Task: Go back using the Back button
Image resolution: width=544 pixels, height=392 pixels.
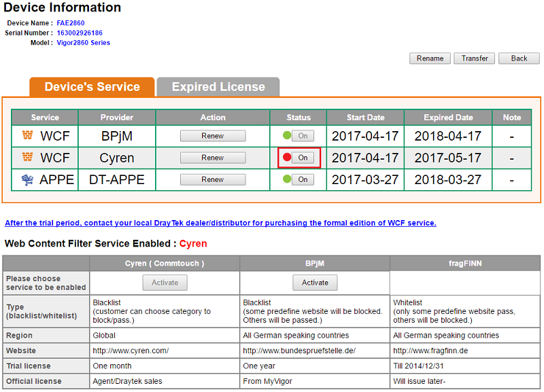Action: click(x=519, y=58)
